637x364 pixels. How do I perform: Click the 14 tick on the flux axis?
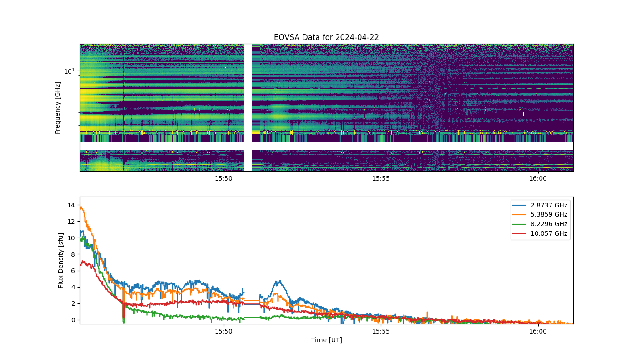pos(71,205)
